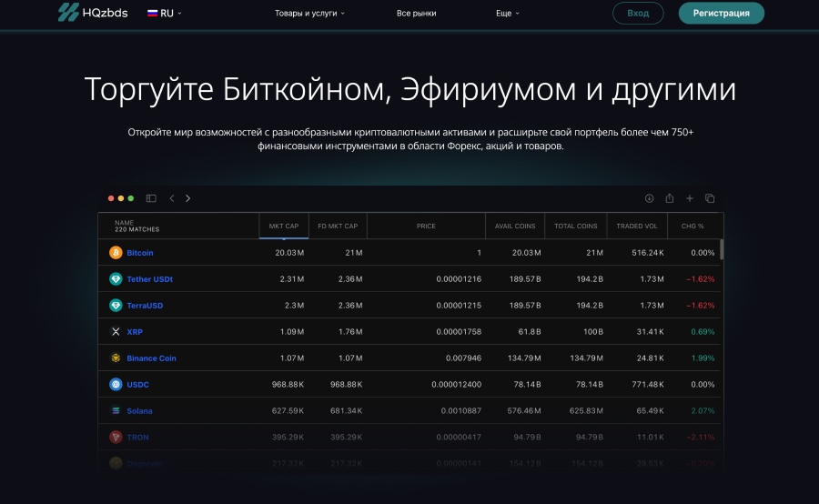
Task: Click the Регистрация button
Action: pyautogui.click(x=721, y=13)
